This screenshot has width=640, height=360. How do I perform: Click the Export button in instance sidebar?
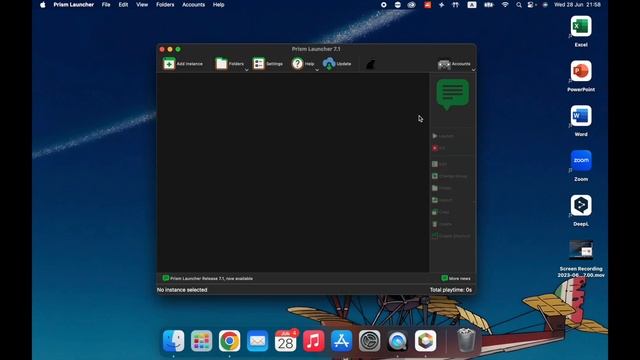pyautogui.click(x=442, y=200)
